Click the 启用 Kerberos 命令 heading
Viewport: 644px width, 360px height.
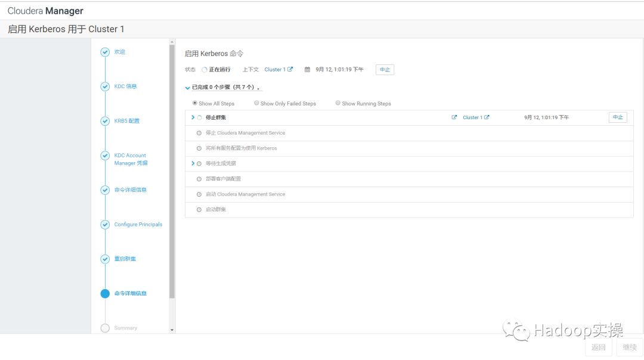213,54
